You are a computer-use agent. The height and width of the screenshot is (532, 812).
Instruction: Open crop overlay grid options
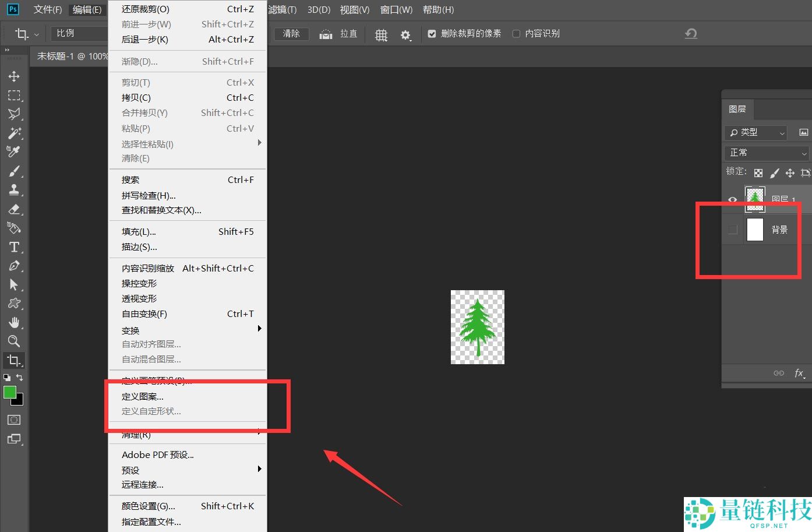tap(381, 34)
